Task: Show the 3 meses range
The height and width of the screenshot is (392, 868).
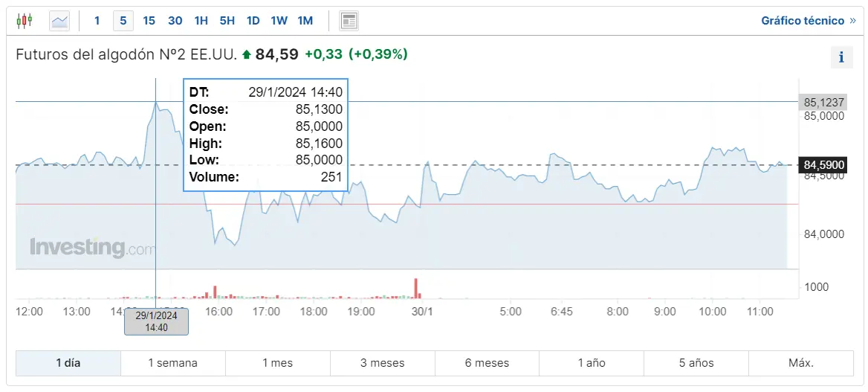Action: pyautogui.click(x=383, y=363)
